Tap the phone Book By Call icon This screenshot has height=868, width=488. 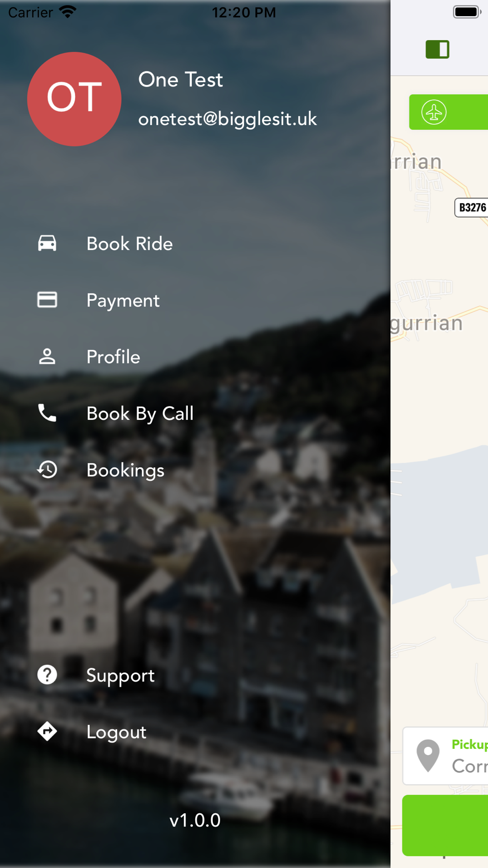pos(47,413)
